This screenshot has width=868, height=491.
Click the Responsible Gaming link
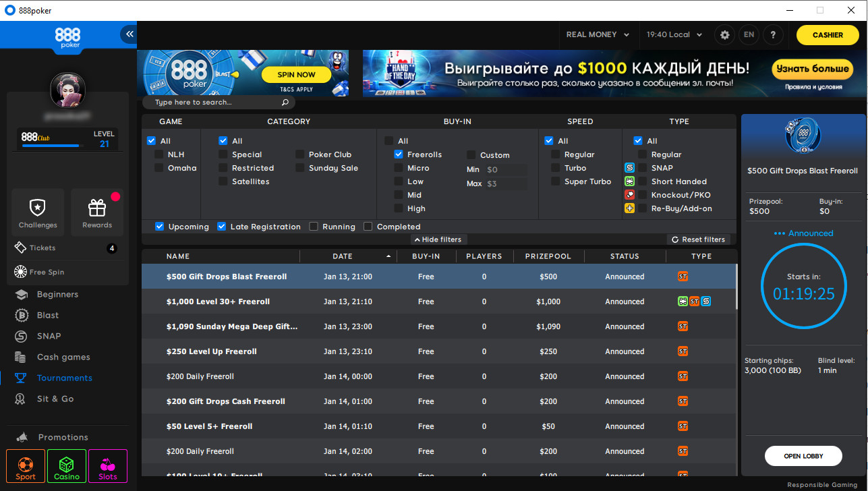coord(822,485)
